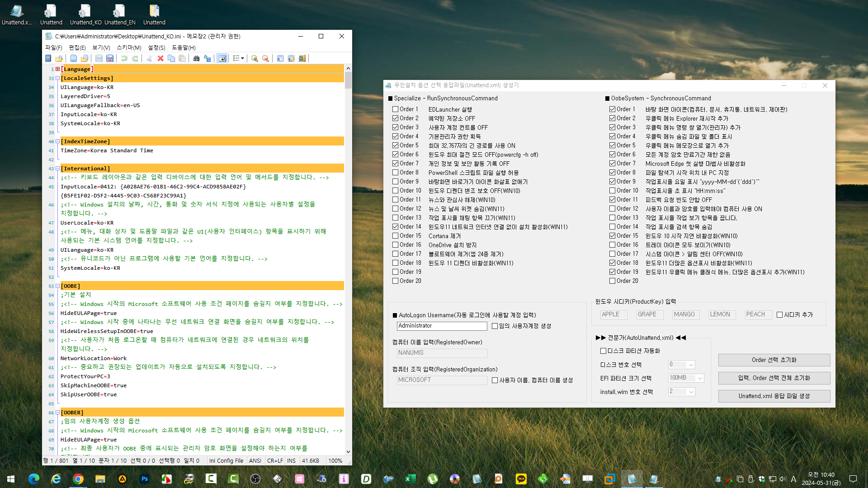Open the 스키마(M) menu
The height and width of the screenshot is (488, 868).
(129, 47)
